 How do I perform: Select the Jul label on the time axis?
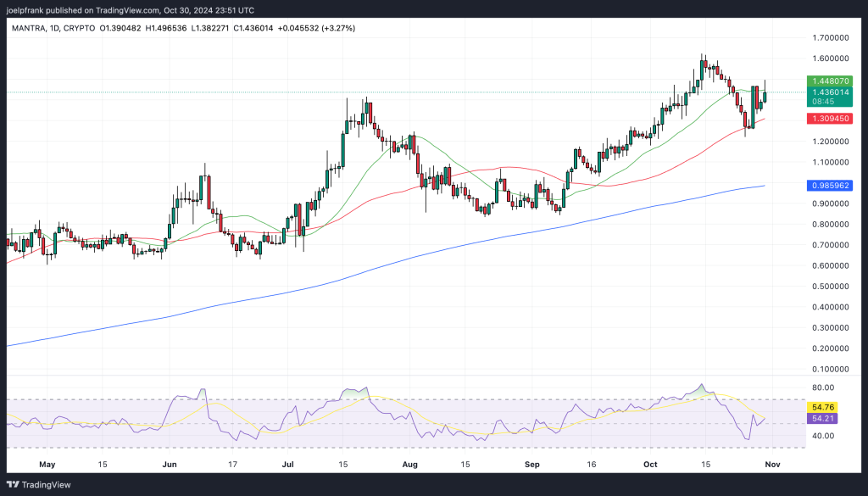289,465
